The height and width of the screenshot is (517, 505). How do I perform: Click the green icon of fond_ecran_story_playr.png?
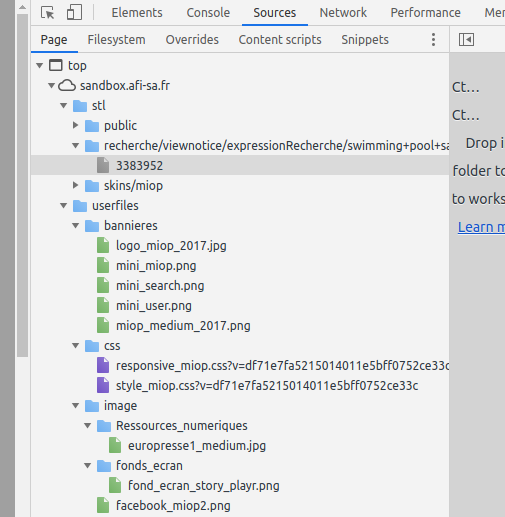(x=115, y=486)
